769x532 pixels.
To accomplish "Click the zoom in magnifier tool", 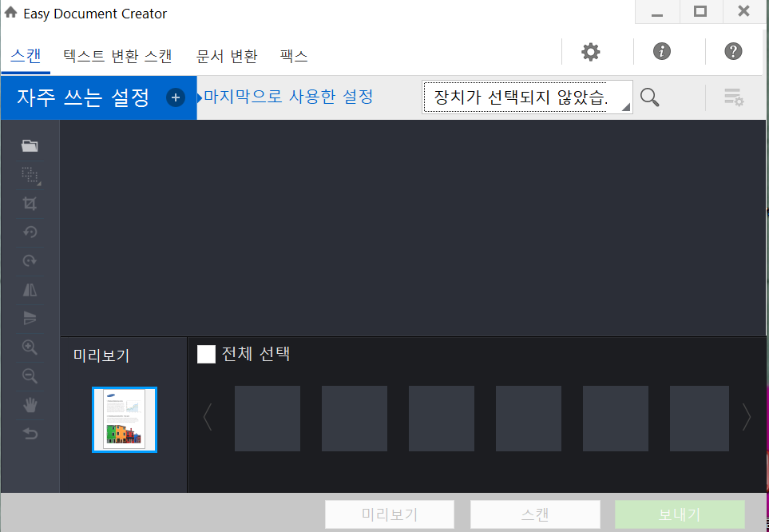I will 30,347.
